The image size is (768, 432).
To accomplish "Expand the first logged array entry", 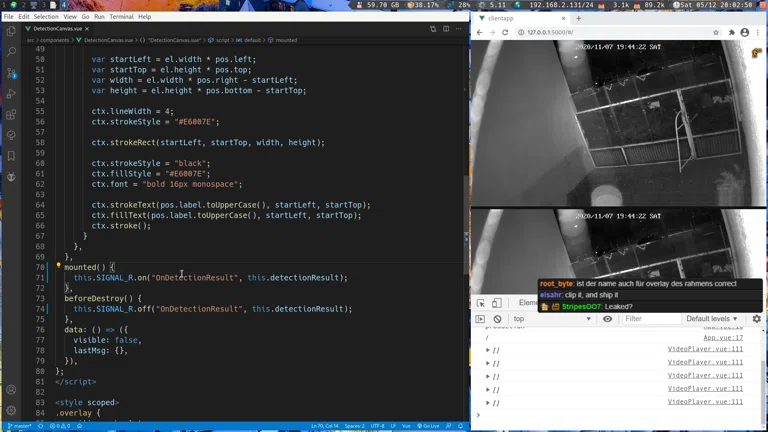I will click(488, 350).
